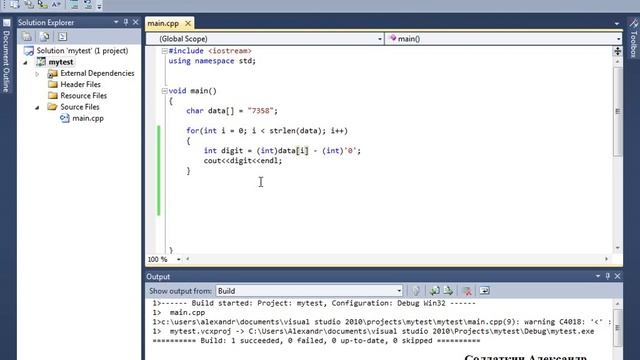
Task: Expand the External Dependencies node
Action: tap(37, 74)
